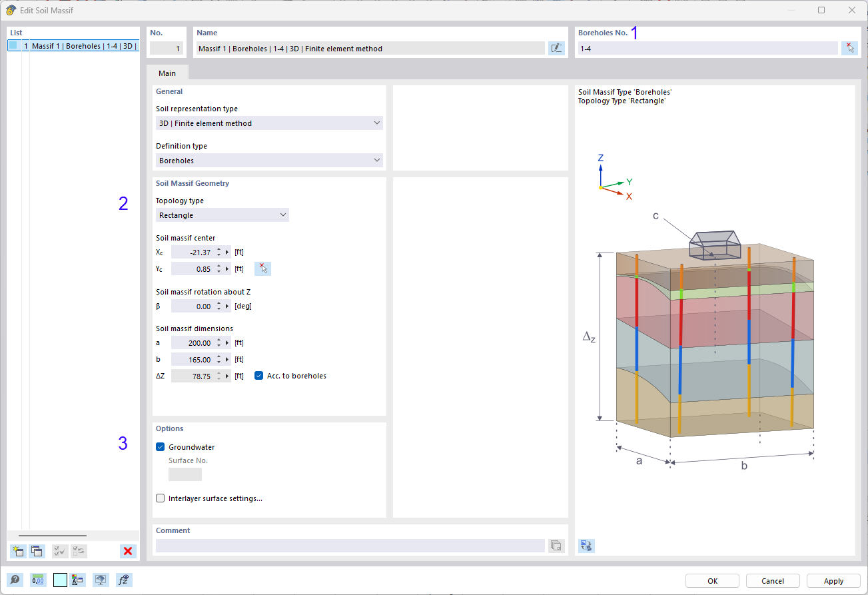Switch to the Main tab
Screen dimensions: 868x595
click(x=167, y=73)
